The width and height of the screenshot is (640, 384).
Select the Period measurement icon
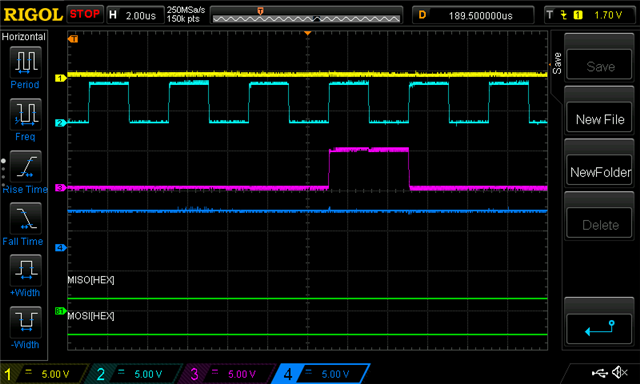coord(25,62)
